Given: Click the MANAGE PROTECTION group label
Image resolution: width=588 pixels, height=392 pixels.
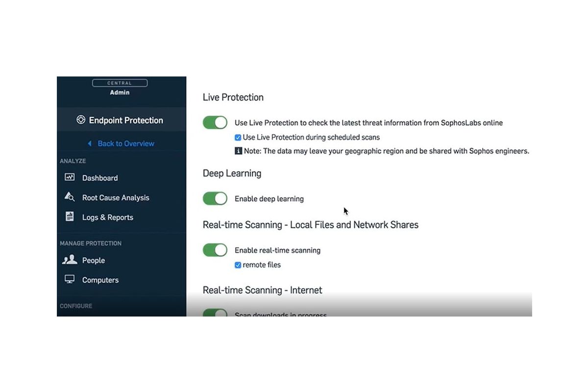Looking at the screenshot, I should click(x=91, y=243).
